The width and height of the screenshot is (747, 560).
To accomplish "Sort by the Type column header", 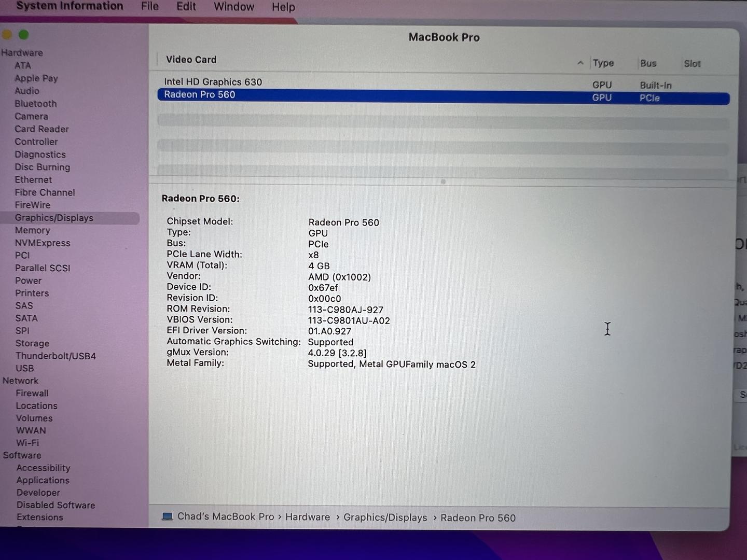I will coord(603,63).
